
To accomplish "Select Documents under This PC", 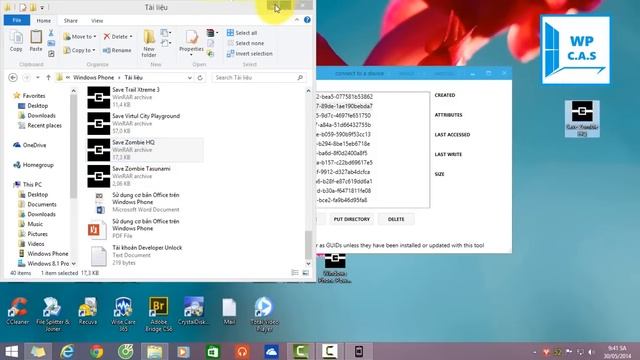I will (x=37, y=204).
